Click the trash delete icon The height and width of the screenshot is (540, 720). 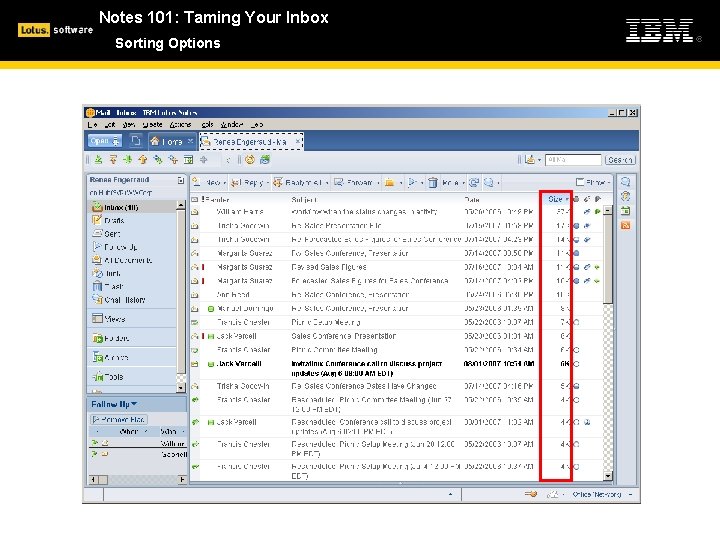pos(433,183)
